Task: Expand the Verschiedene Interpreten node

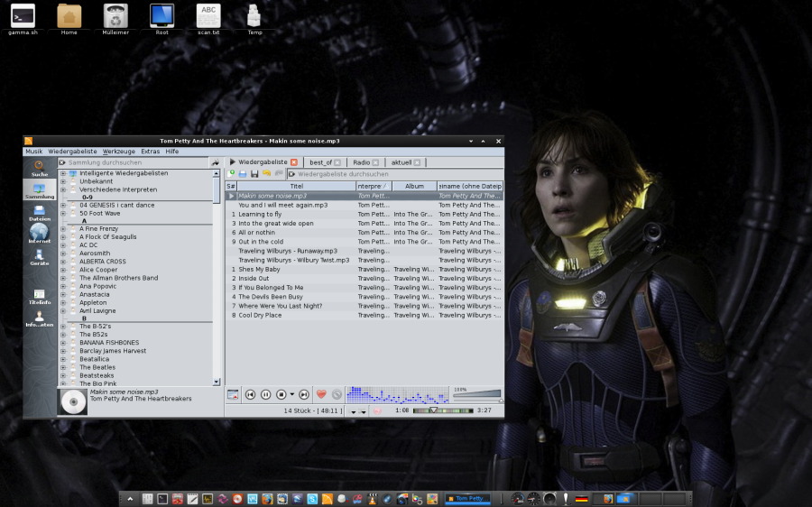Action: [x=63, y=189]
